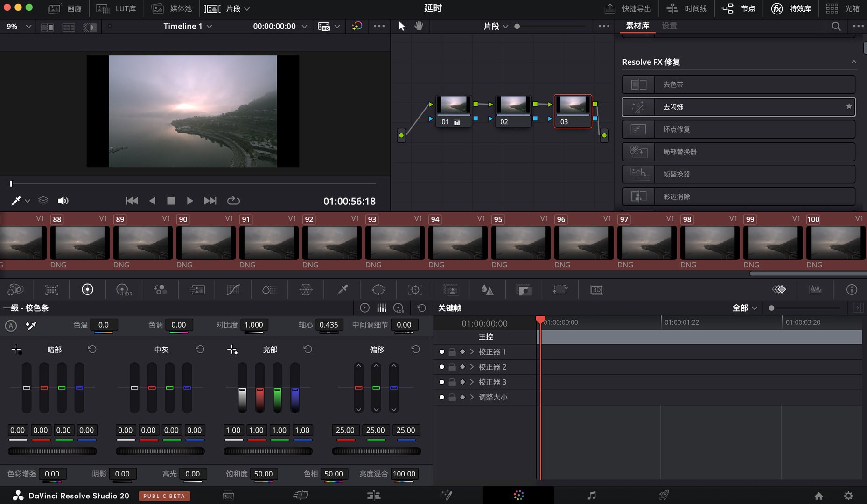The image size is (867, 504).
Task: Select the hand pan tool in node editor
Action: click(419, 26)
